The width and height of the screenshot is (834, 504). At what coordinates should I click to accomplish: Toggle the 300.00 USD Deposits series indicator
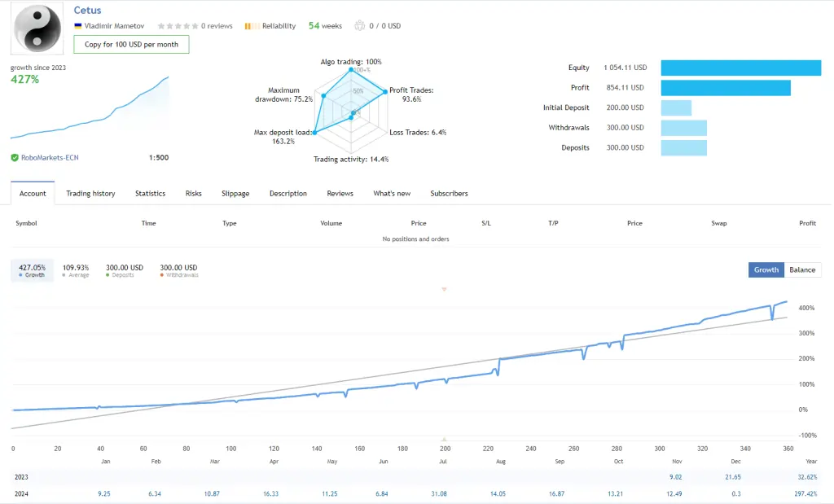pos(124,270)
